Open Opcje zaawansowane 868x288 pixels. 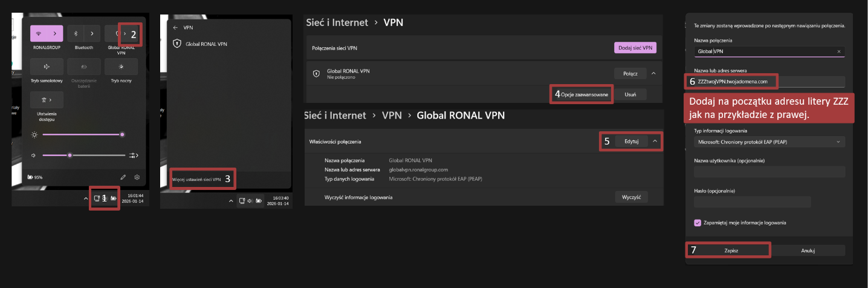585,94
